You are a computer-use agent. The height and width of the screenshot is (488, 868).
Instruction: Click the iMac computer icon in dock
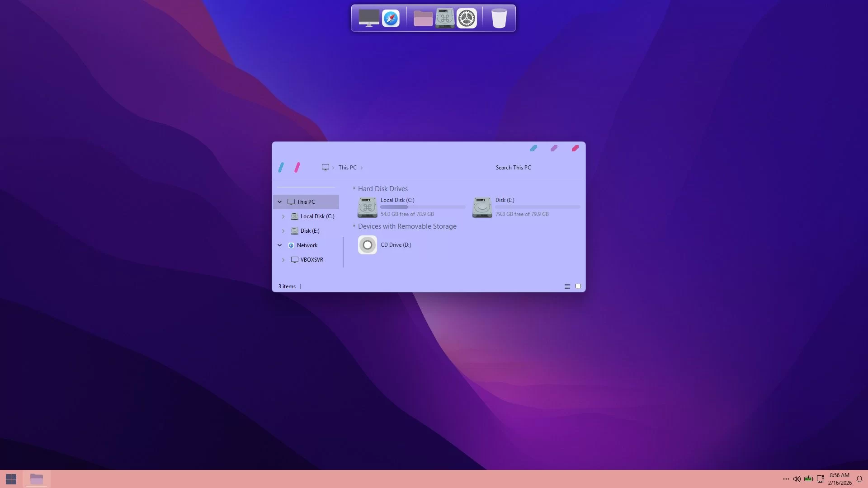[369, 19]
